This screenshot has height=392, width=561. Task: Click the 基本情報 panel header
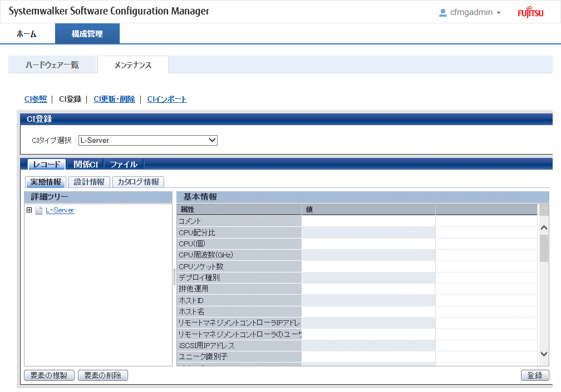pyautogui.click(x=363, y=197)
